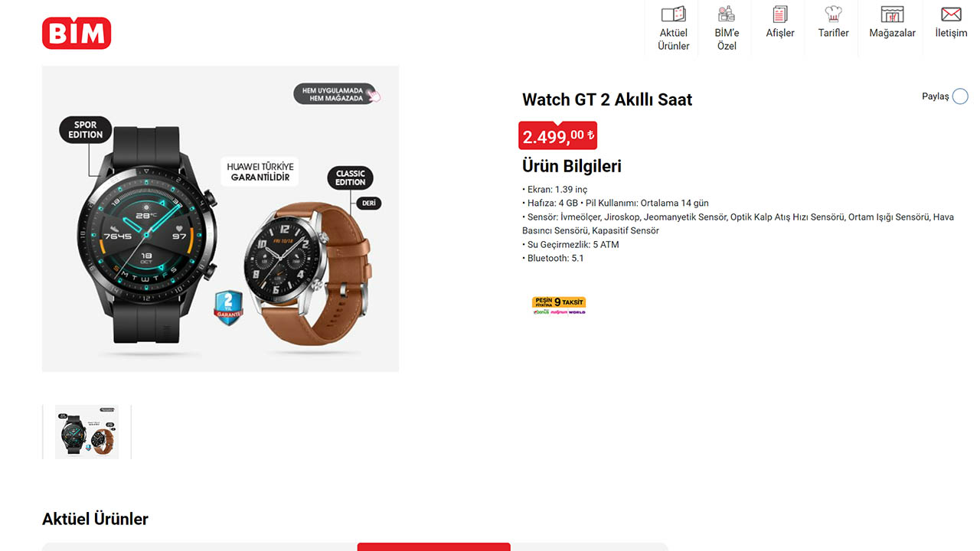Open the BİM logo home link
Image resolution: width=980 pixels, height=551 pixels.
point(77,33)
